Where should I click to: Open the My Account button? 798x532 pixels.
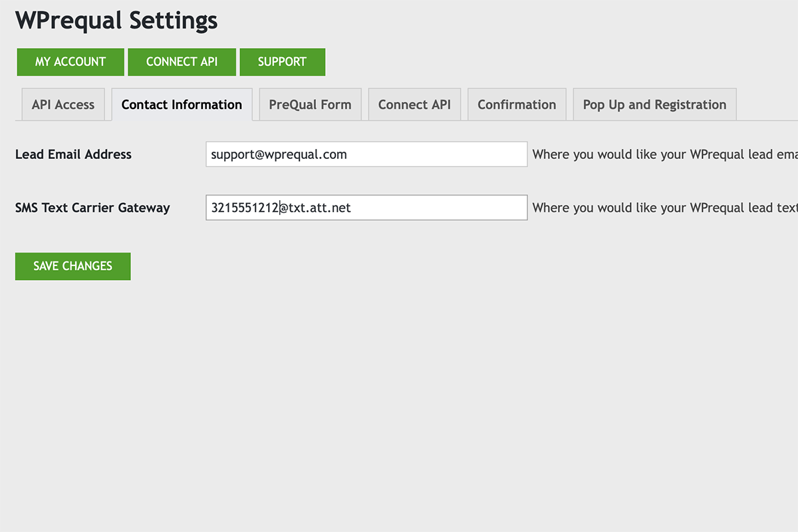(x=70, y=62)
